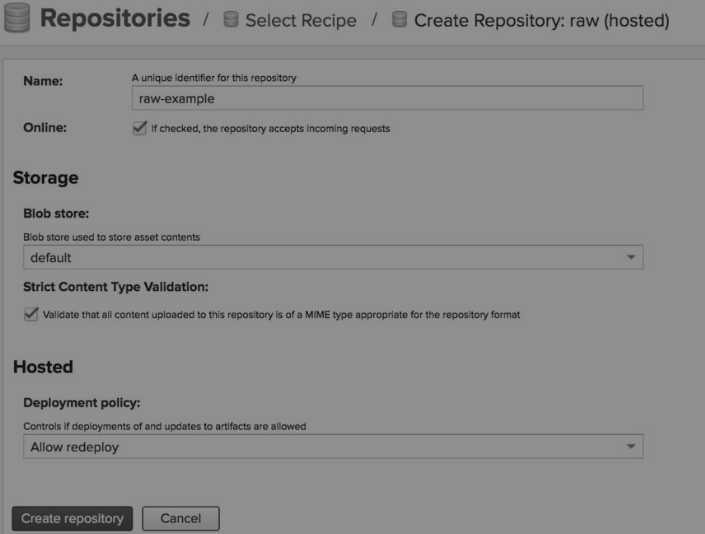Cancel repository creation
The height and width of the screenshot is (534, 705).
click(x=181, y=518)
